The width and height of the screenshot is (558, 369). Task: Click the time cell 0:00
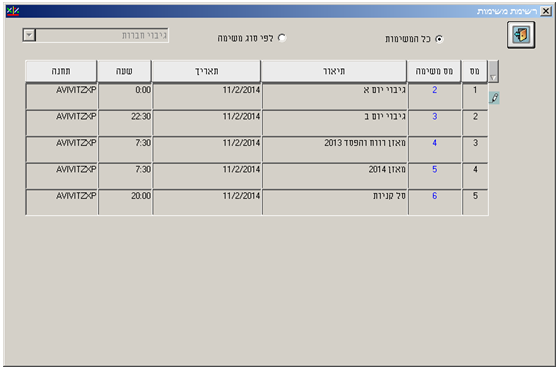125,96
